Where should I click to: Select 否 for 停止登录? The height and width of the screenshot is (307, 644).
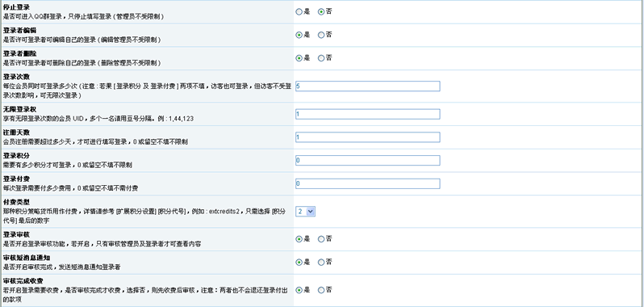(321, 12)
